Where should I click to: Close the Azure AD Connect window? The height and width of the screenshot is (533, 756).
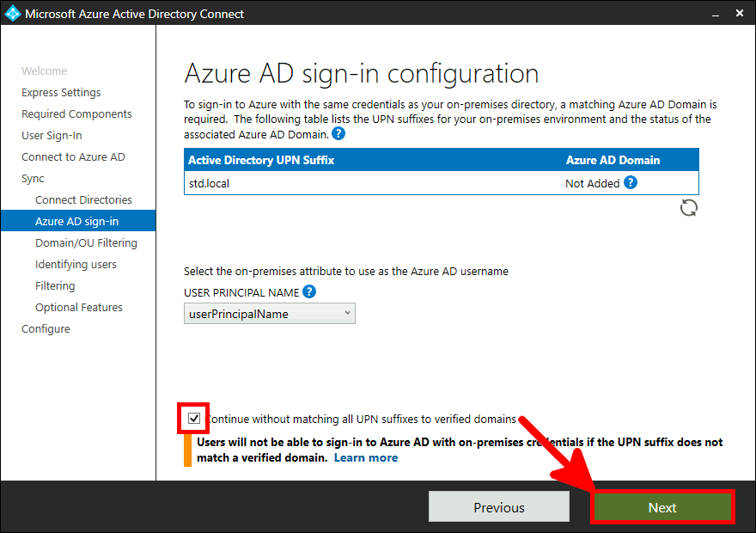click(x=740, y=13)
